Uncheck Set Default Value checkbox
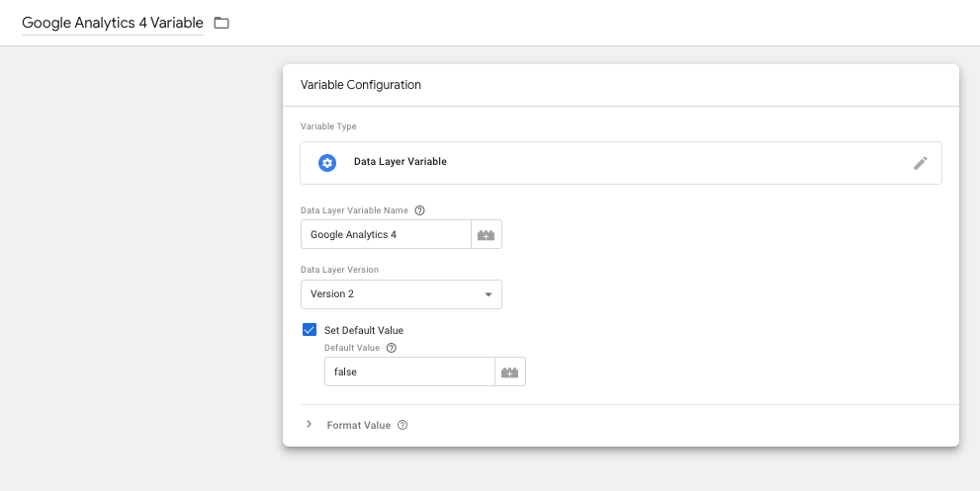This screenshot has width=980, height=491. click(310, 330)
